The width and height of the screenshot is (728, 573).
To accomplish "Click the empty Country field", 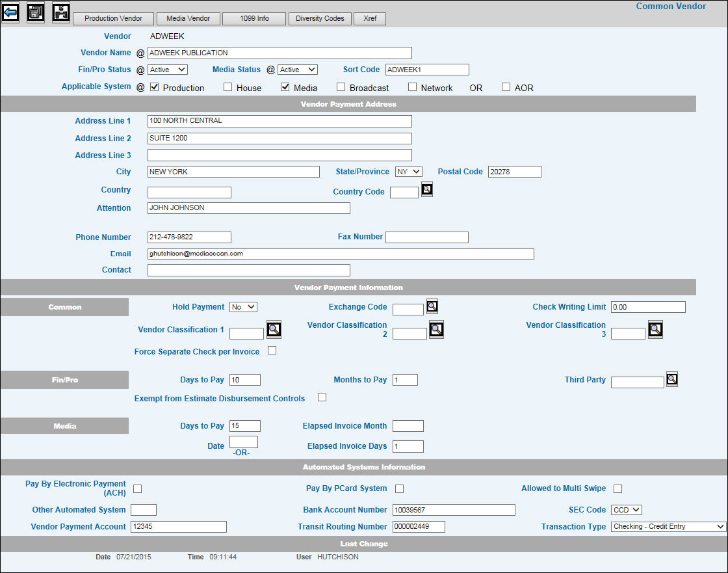I will tap(189, 193).
